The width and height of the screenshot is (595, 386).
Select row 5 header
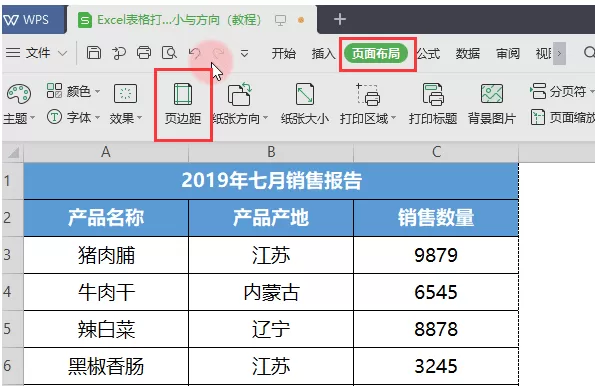[13, 329]
